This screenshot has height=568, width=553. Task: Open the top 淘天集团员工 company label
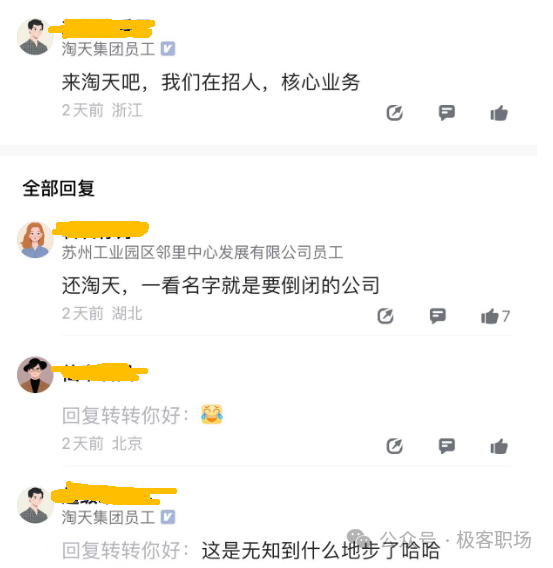[x=108, y=49]
